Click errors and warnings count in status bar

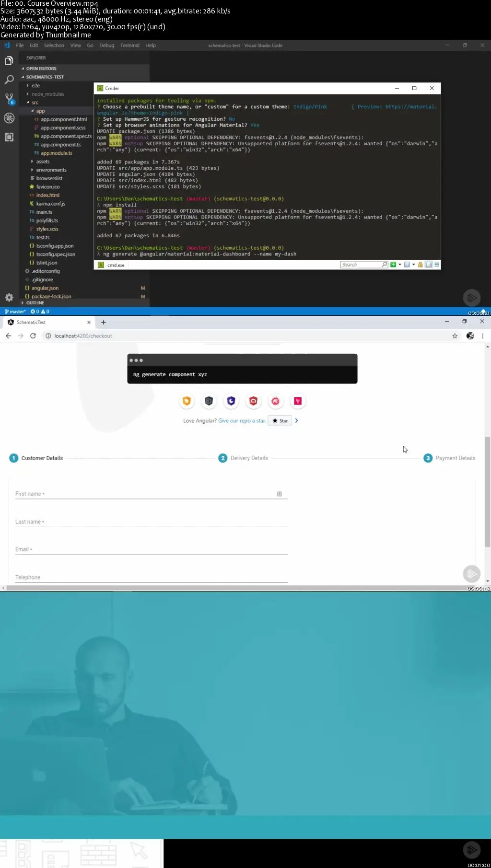[40, 312]
